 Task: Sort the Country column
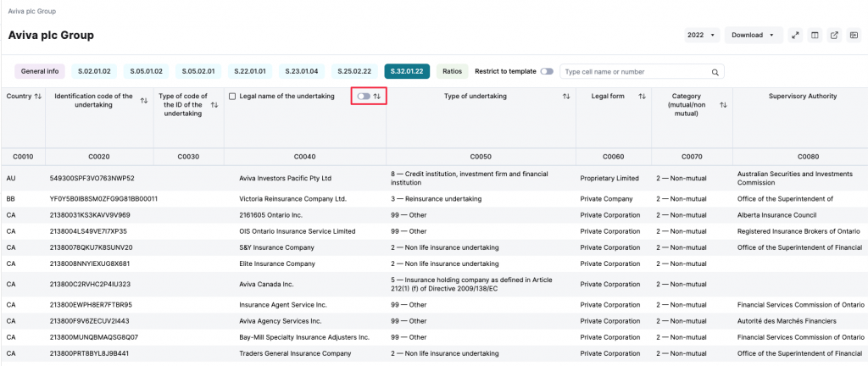coord(37,97)
